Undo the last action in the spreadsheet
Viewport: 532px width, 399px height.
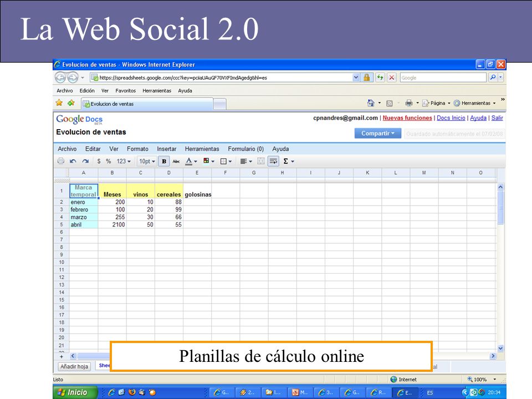point(73,161)
